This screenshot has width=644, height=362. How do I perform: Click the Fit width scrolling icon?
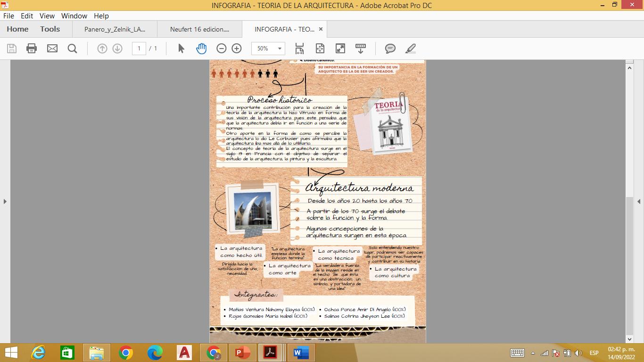299,48
